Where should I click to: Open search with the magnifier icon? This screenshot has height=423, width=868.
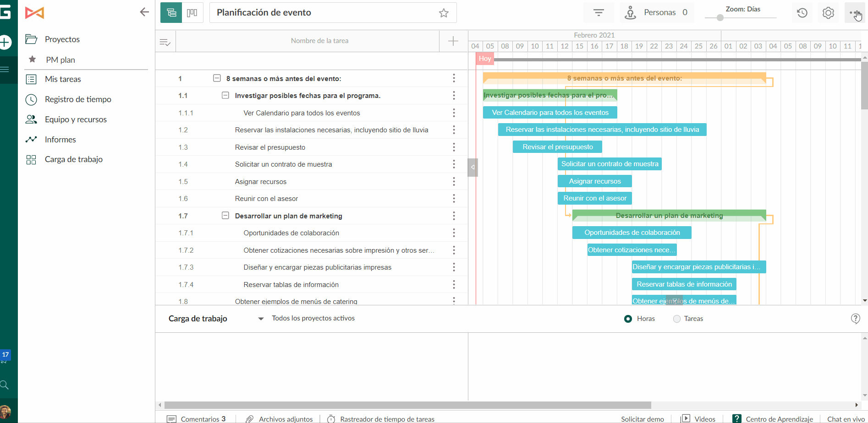[x=5, y=385]
